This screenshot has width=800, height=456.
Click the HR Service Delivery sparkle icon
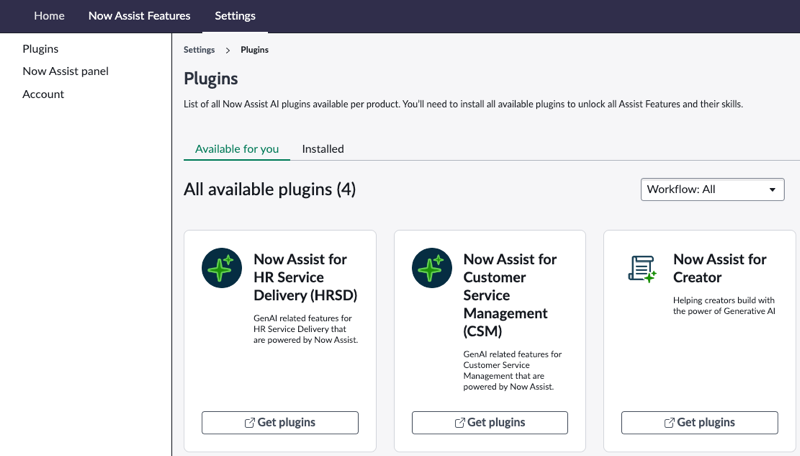[221, 268]
